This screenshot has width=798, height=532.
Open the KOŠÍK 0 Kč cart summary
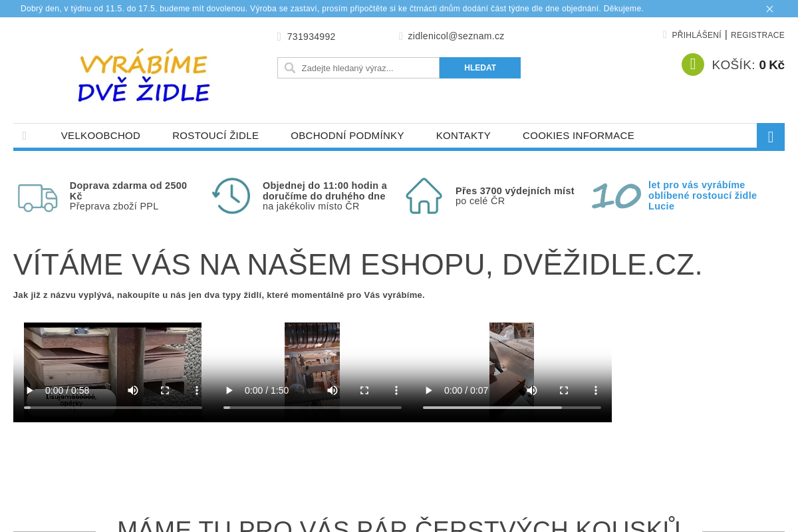tap(748, 65)
